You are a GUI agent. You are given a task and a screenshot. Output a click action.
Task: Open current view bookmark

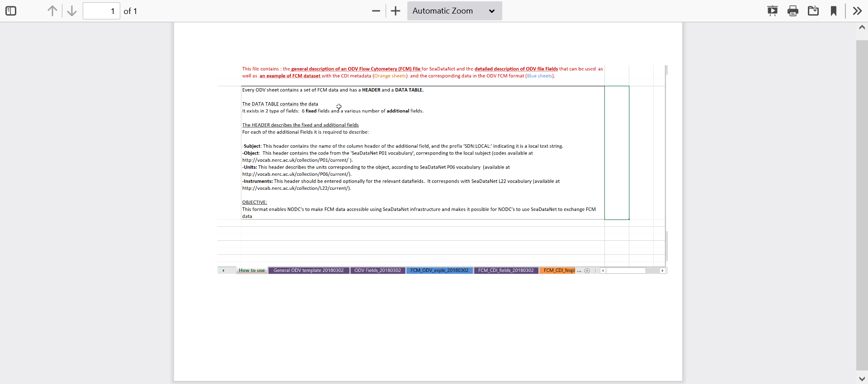click(x=834, y=11)
